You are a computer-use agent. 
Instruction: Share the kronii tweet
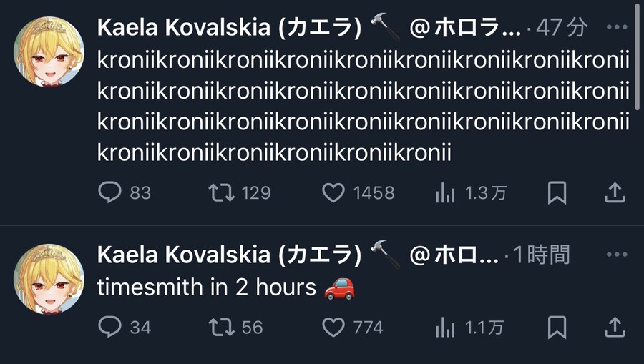[615, 192]
